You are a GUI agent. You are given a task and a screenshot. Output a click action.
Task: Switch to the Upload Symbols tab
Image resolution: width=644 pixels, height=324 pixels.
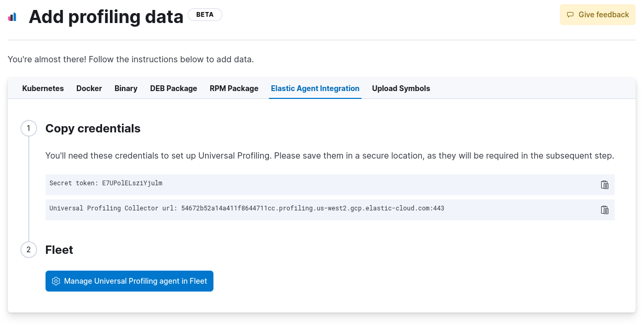pyautogui.click(x=401, y=88)
